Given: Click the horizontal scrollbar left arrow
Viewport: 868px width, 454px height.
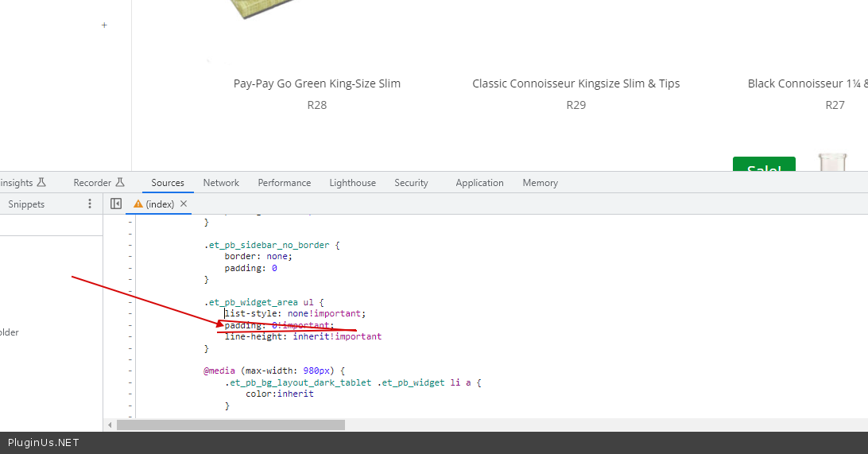Looking at the screenshot, I should pos(110,425).
